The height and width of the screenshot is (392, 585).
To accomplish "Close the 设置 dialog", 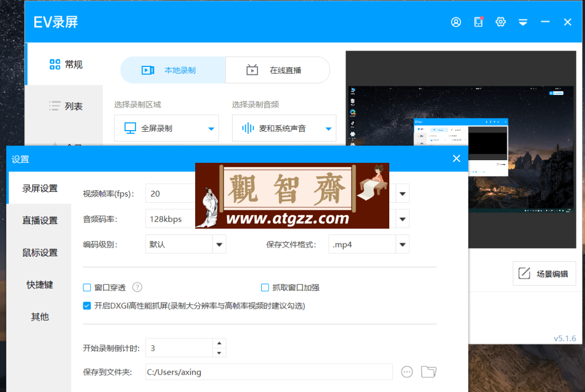I will point(456,159).
